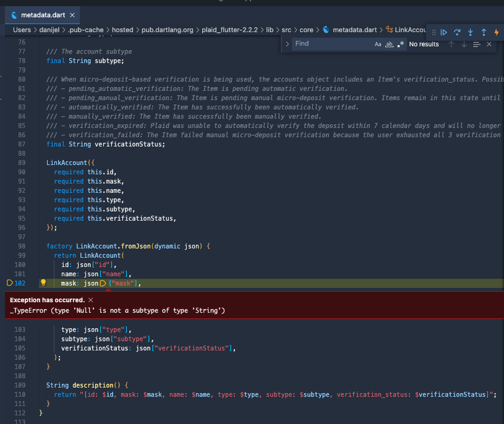Click '$verificationStatus' on line 110
The image size is (504, 424).
[x=450, y=394]
